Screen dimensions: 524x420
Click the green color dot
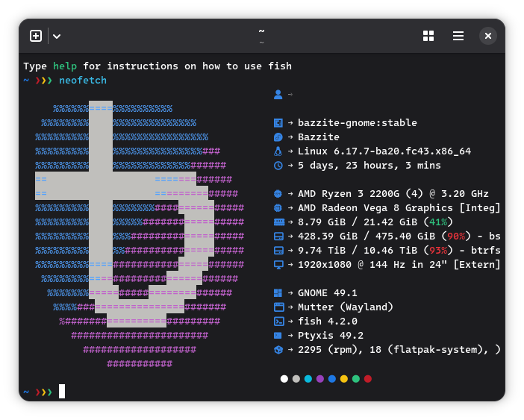click(356, 379)
